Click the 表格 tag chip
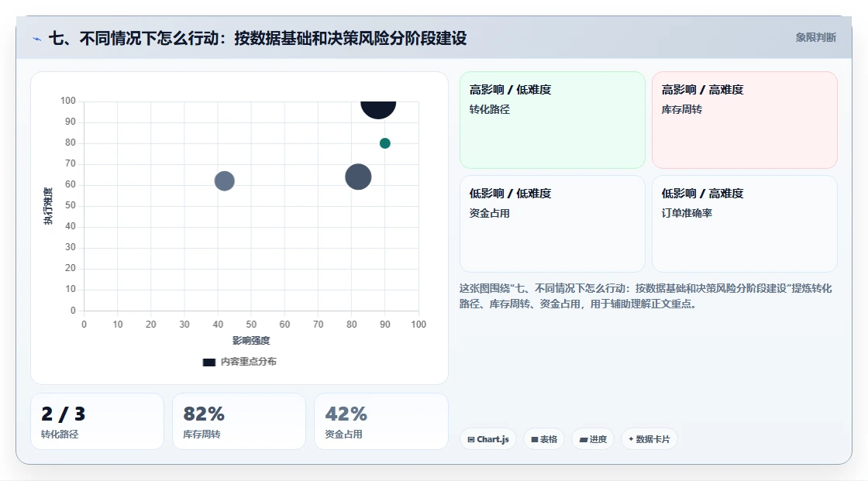The image size is (868, 481). coord(544,439)
